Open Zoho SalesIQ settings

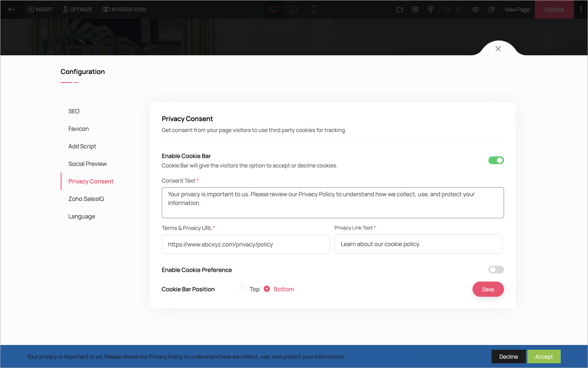(x=86, y=199)
